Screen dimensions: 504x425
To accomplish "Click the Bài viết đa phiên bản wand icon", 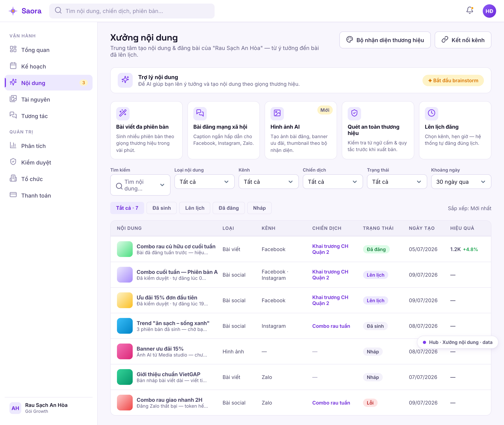I will (x=123, y=113).
